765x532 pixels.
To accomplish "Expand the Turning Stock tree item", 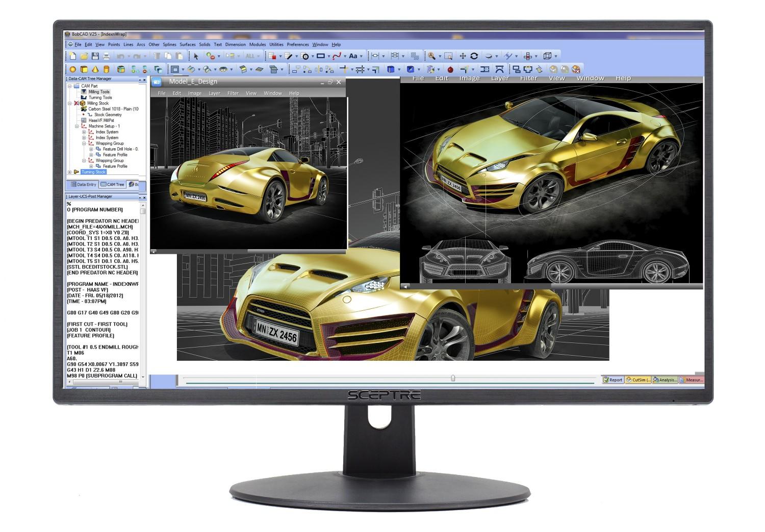I will click(70, 172).
